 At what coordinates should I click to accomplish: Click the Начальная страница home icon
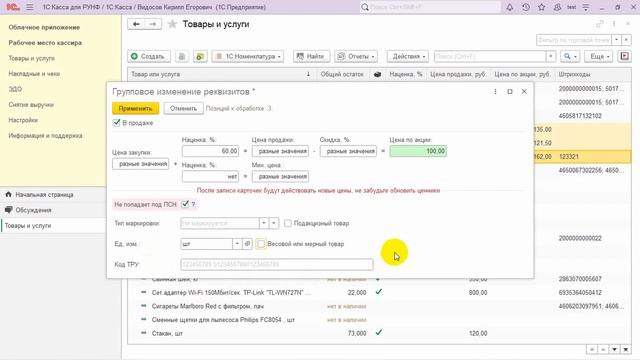[x=9, y=194]
